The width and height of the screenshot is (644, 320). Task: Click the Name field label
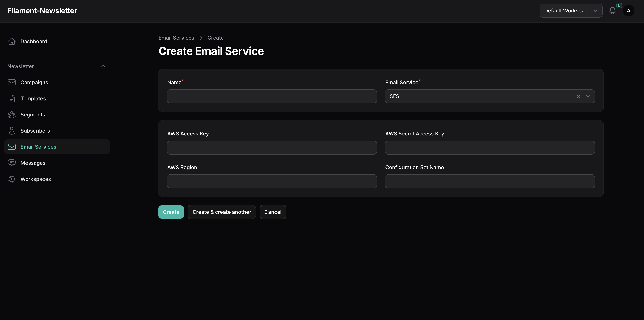point(174,82)
